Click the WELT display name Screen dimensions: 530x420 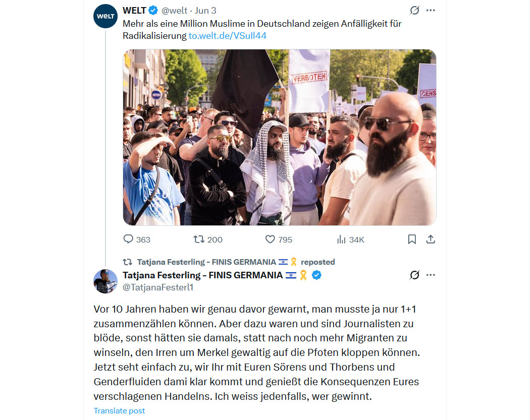tap(134, 11)
